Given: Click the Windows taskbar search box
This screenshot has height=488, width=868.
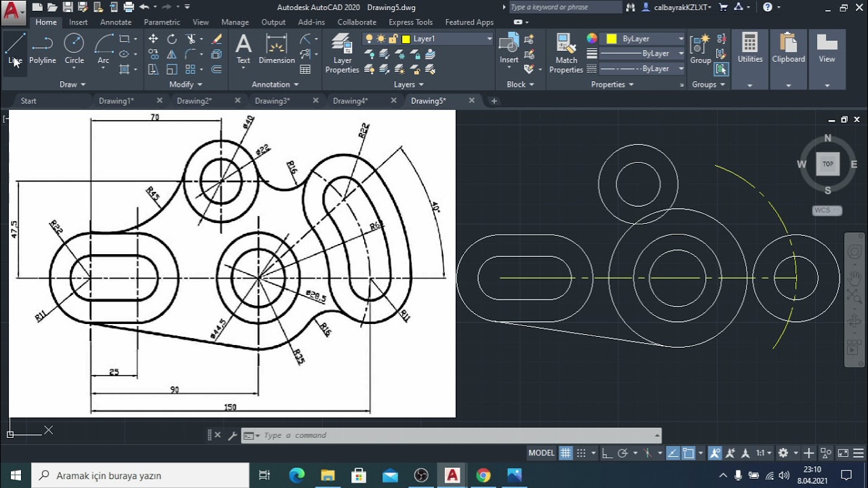Looking at the screenshot, I should point(140,476).
